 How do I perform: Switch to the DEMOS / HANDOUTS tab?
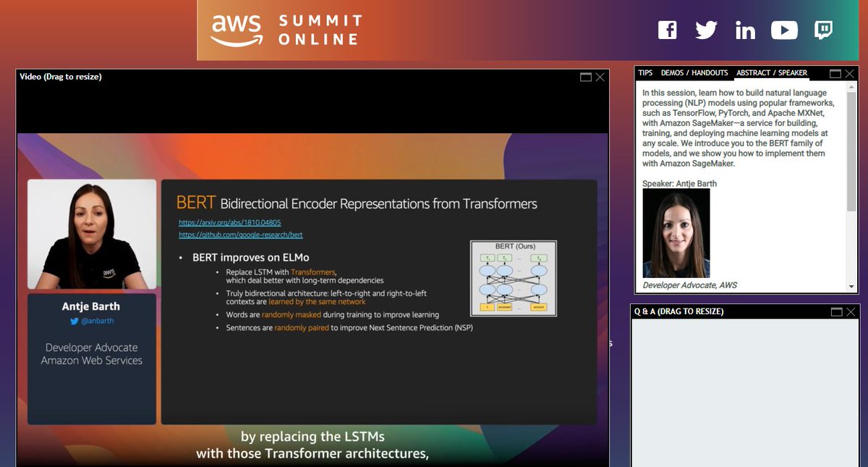point(694,73)
